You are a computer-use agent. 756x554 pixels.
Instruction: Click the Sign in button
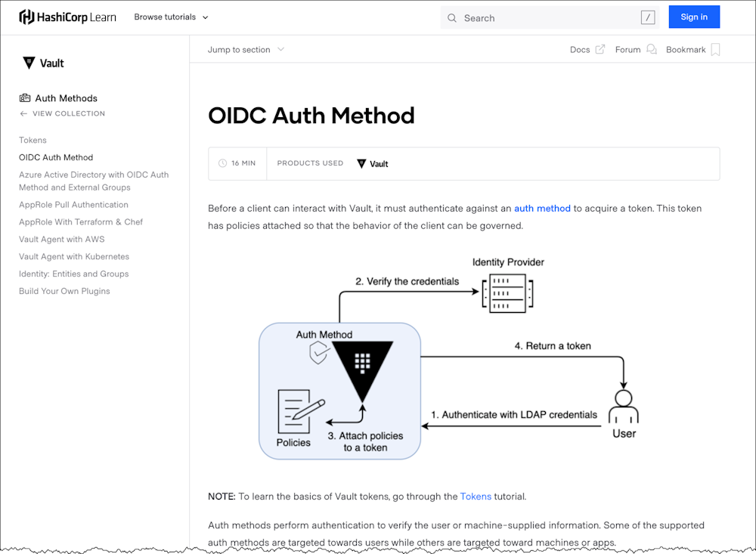pos(694,17)
